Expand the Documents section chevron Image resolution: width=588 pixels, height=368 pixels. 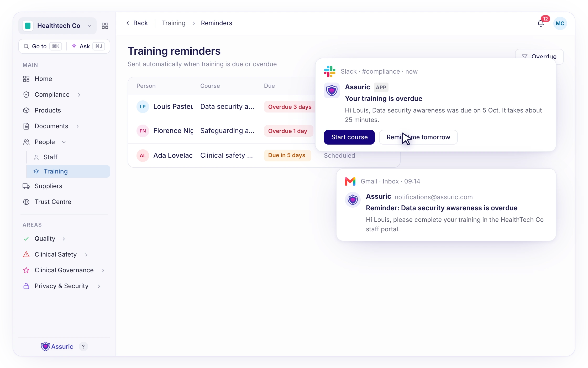pos(77,126)
